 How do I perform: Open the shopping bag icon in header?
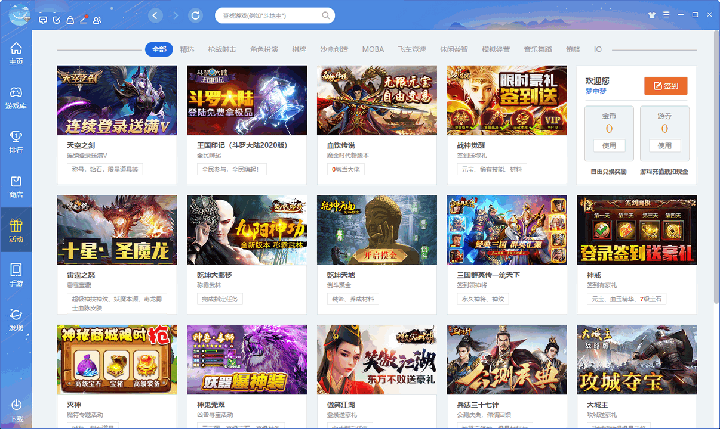[70, 20]
